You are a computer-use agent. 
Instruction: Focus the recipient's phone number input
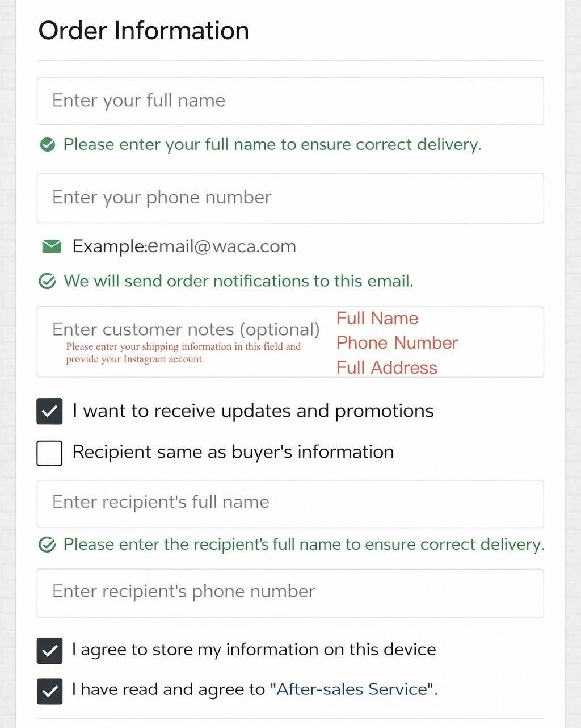290,592
